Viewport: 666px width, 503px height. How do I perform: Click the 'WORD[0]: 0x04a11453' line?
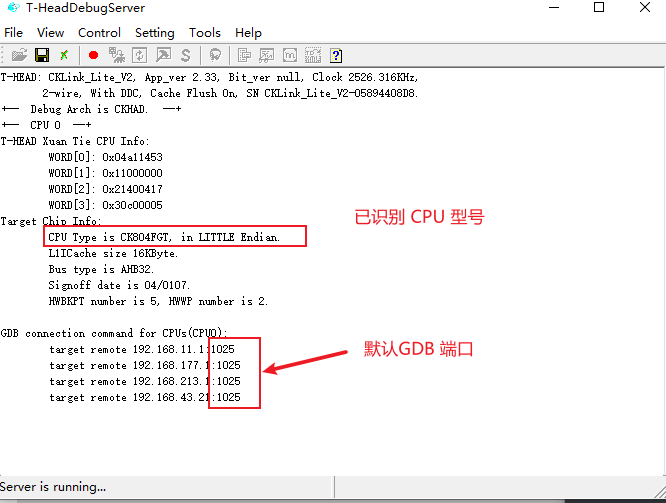(x=105, y=157)
